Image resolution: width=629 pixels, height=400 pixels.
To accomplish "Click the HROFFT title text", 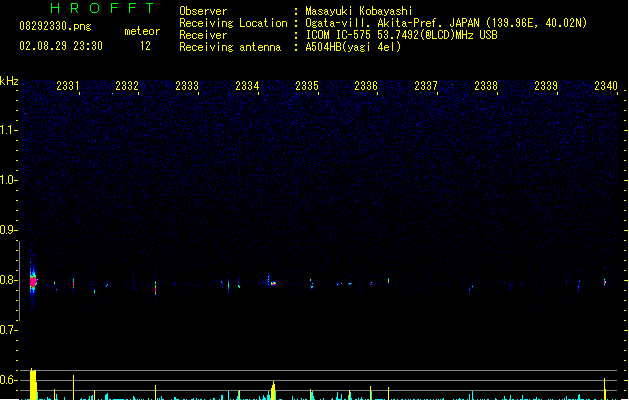I will (102, 8).
